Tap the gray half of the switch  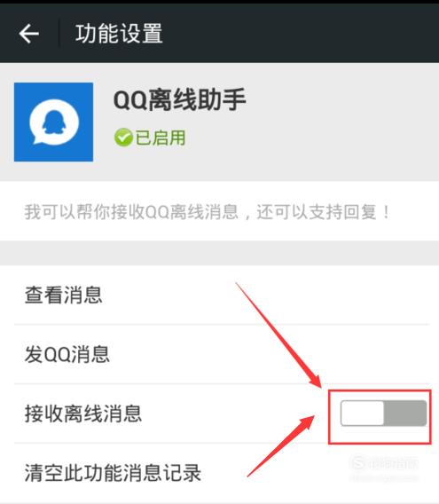(405, 413)
